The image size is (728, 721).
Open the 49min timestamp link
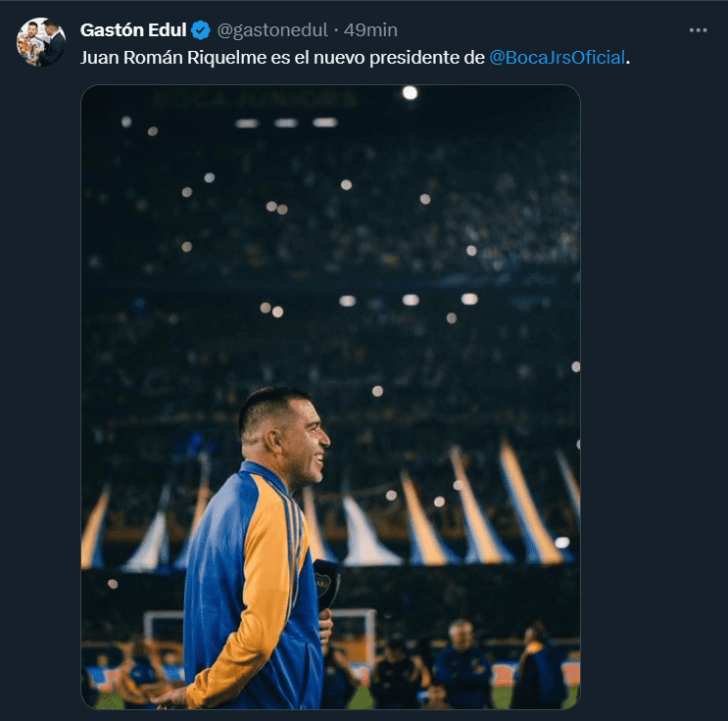coord(370,30)
